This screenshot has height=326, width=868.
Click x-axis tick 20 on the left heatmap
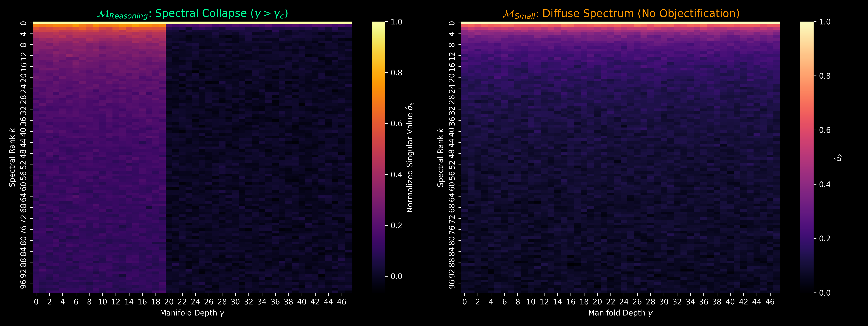click(x=169, y=302)
